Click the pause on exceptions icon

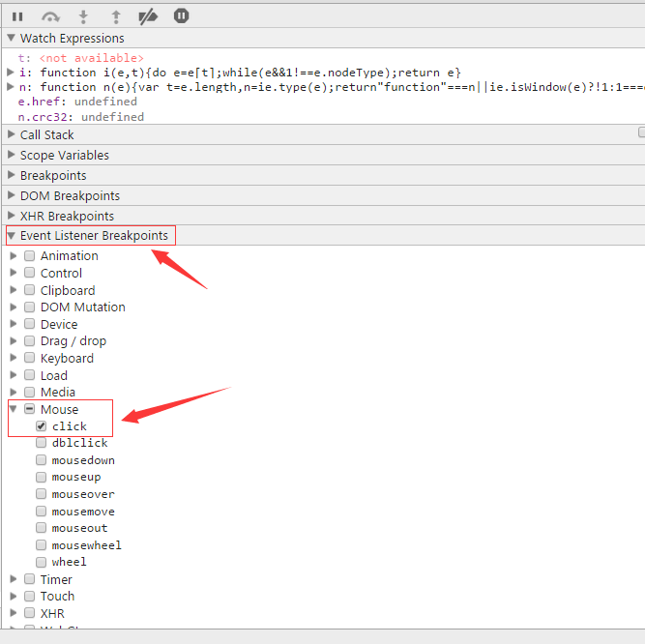pyautogui.click(x=181, y=16)
